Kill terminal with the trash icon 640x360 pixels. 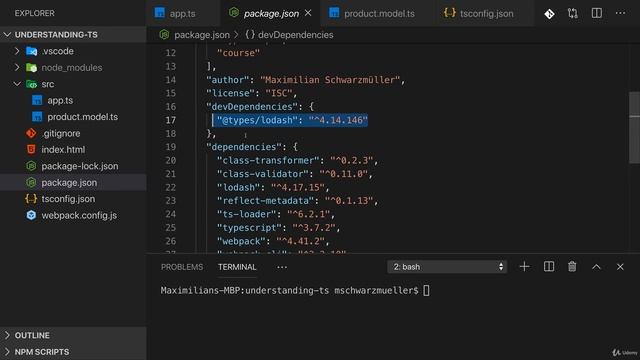[x=572, y=267]
